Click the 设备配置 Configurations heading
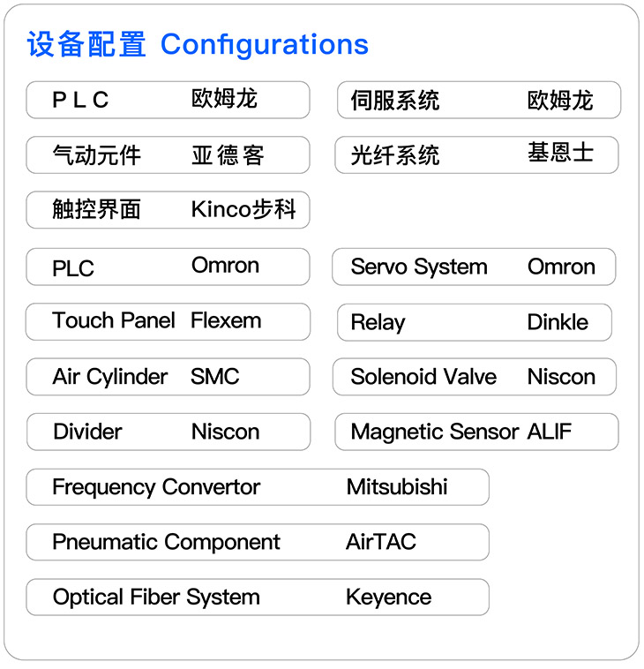644x669 pixels. (x=198, y=44)
